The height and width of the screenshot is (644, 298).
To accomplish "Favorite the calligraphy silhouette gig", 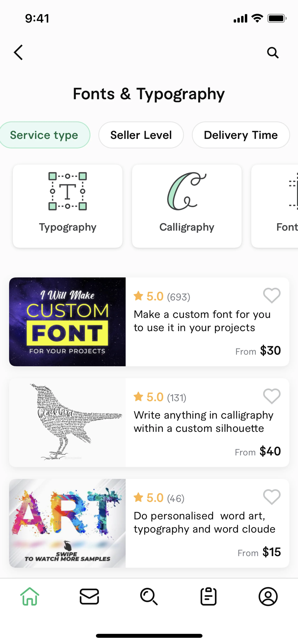I will [272, 396].
